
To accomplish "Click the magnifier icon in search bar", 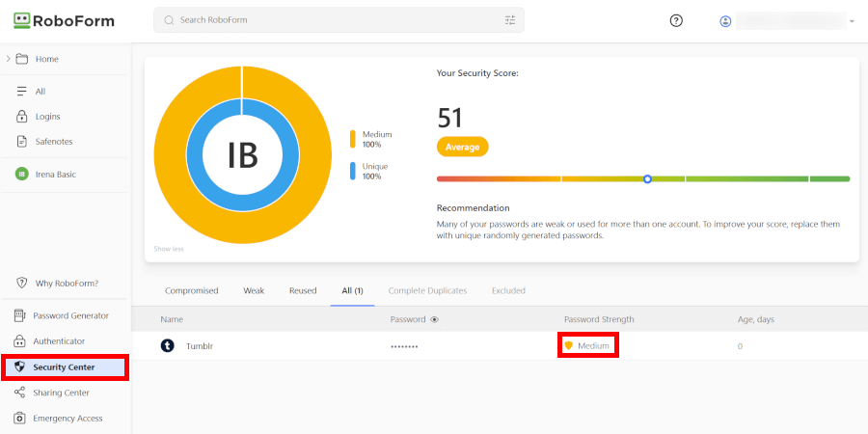I will point(169,20).
